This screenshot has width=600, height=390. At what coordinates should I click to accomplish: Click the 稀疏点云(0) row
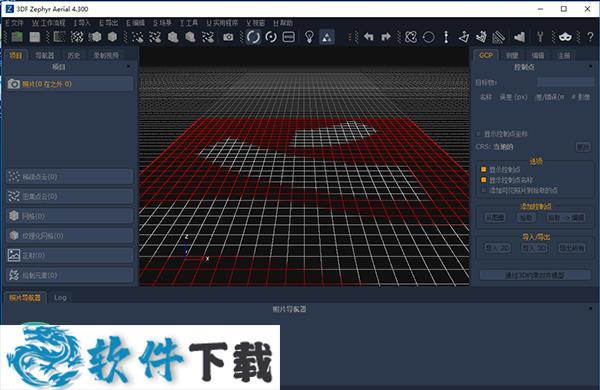pos(70,176)
